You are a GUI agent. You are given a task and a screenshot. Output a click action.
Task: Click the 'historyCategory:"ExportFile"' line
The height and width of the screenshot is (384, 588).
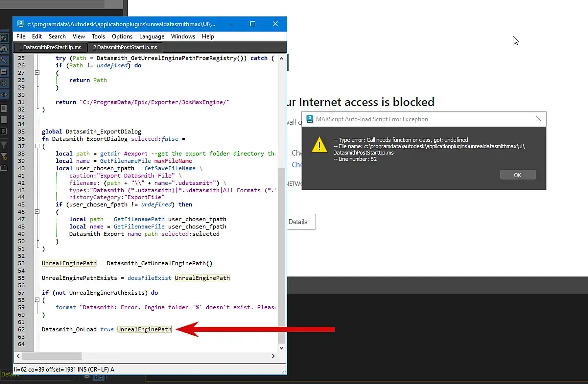point(117,197)
